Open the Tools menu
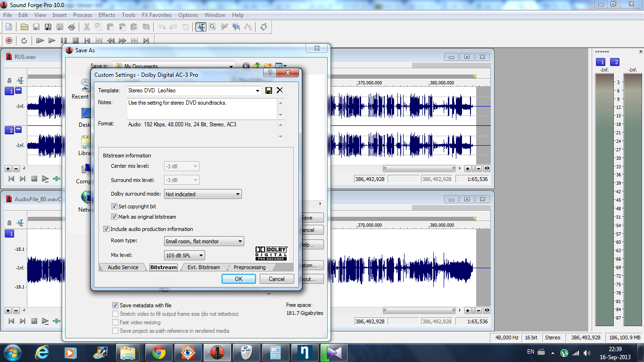This screenshot has width=644, height=362. [x=128, y=15]
